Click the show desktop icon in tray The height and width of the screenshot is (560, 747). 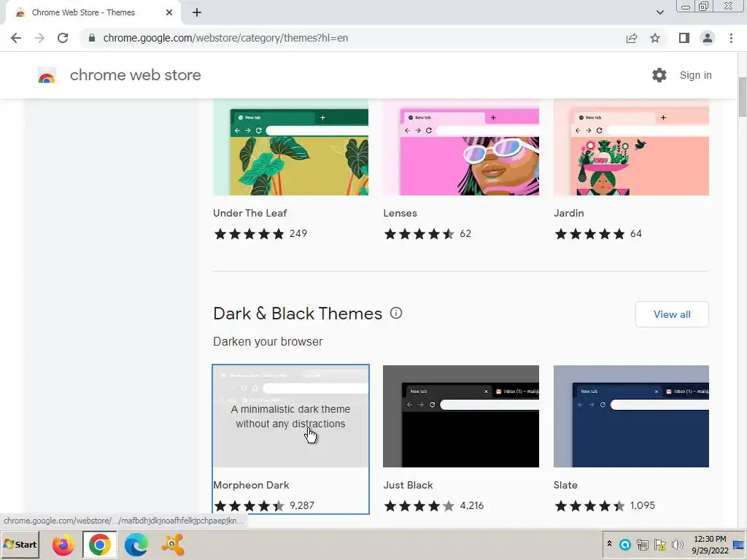[739, 544]
